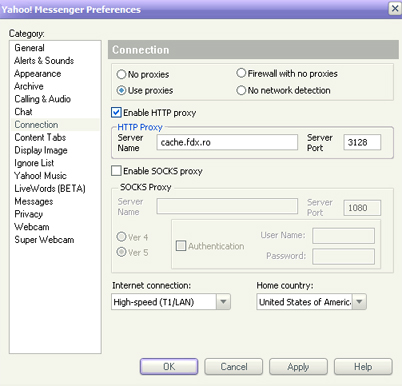
Task: Open Privacy preferences
Action: [x=29, y=214]
